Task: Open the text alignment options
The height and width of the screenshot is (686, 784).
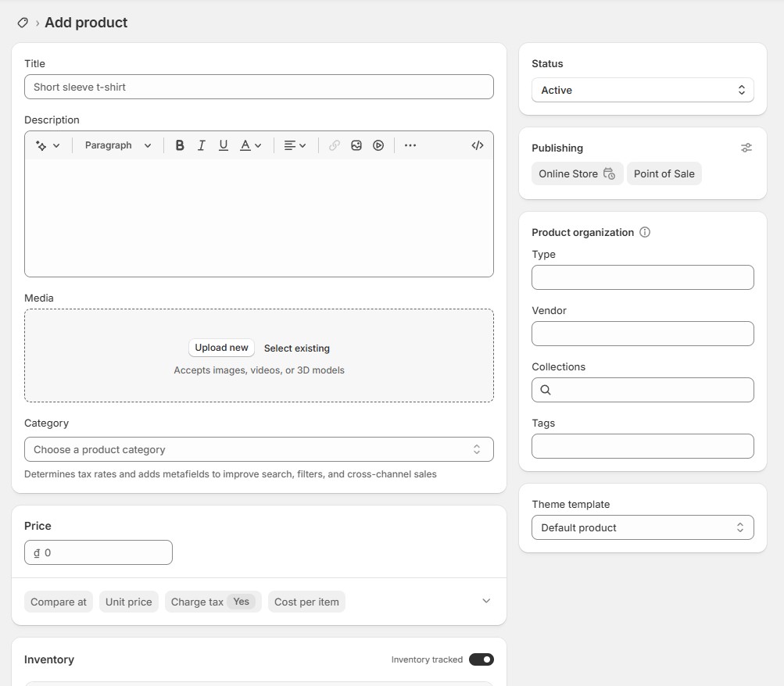Action: [295, 145]
